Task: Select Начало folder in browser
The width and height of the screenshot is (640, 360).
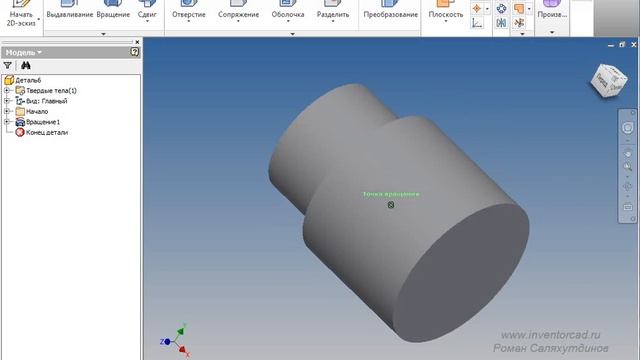Action: 32,111
